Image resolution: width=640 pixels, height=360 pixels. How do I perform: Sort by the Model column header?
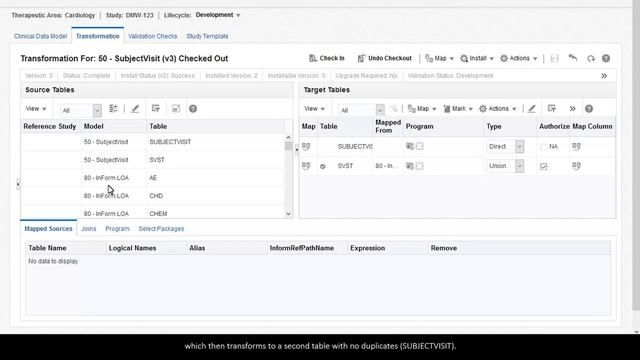(93, 127)
